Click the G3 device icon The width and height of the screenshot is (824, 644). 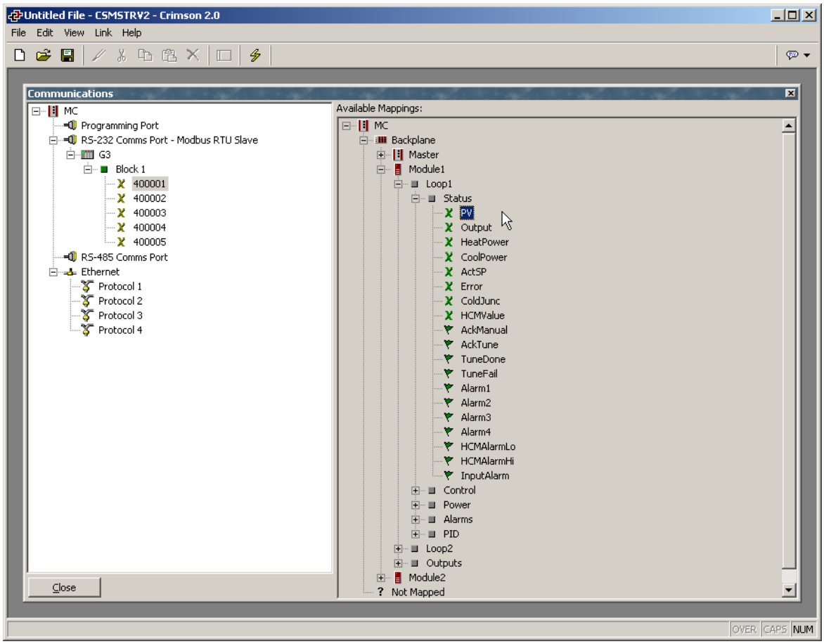(x=88, y=155)
